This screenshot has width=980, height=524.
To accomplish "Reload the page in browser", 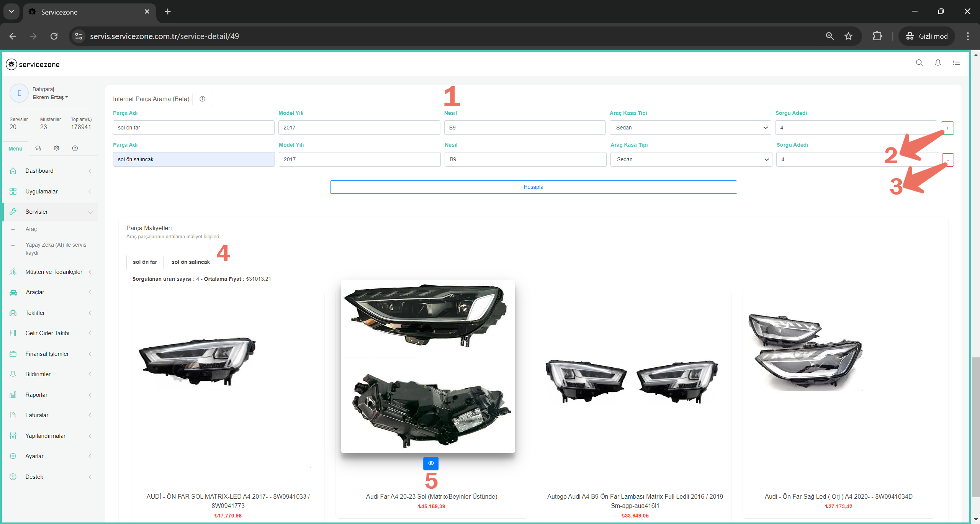I will pyautogui.click(x=54, y=36).
